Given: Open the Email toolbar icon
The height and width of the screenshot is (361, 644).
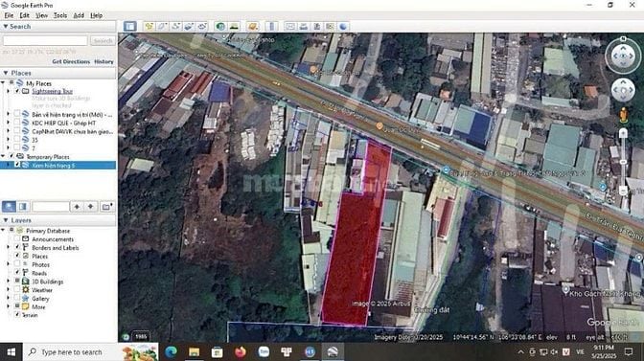Looking at the screenshot, I should pyautogui.click(x=290, y=27).
